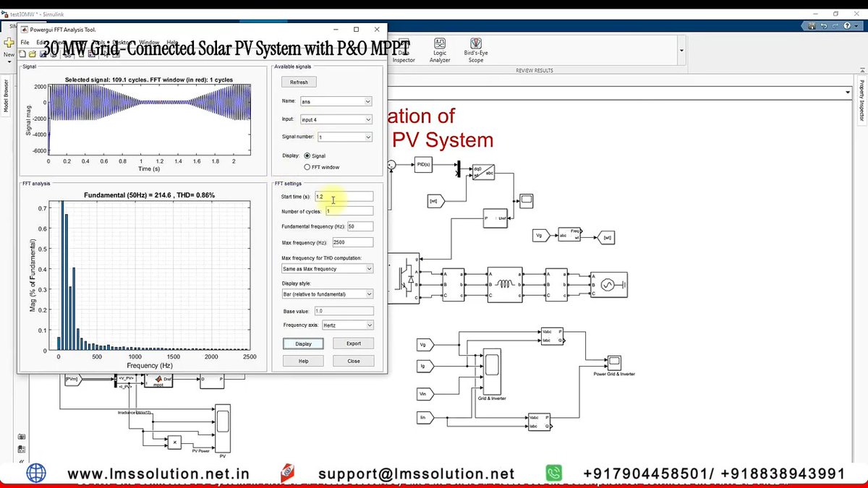Click the Simulink undo icon

(x=822, y=25)
